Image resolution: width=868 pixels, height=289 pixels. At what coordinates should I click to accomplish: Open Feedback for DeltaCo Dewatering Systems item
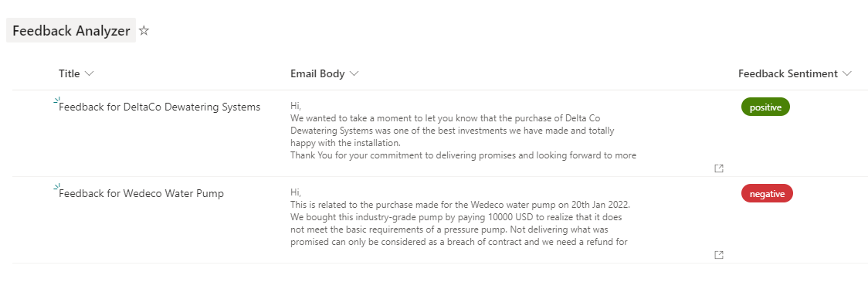coord(159,107)
